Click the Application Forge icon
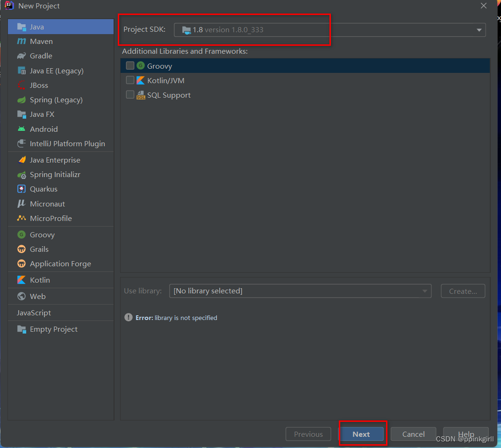Screen dimensions: 501x448 pyautogui.click(x=21, y=264)
